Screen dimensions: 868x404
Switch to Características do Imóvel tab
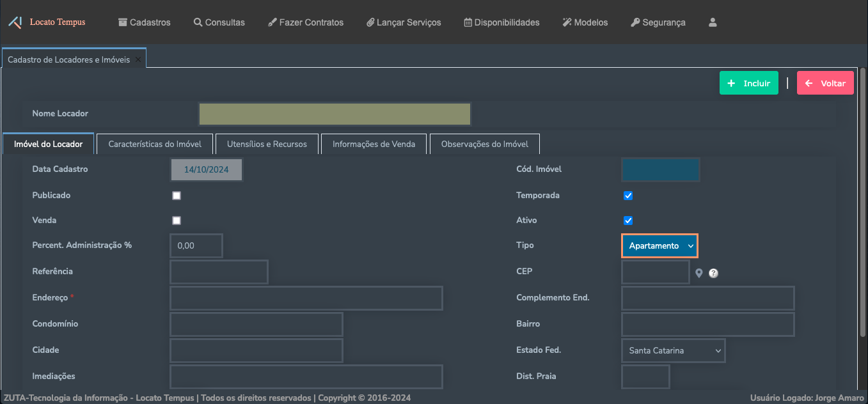click(155, 144)
